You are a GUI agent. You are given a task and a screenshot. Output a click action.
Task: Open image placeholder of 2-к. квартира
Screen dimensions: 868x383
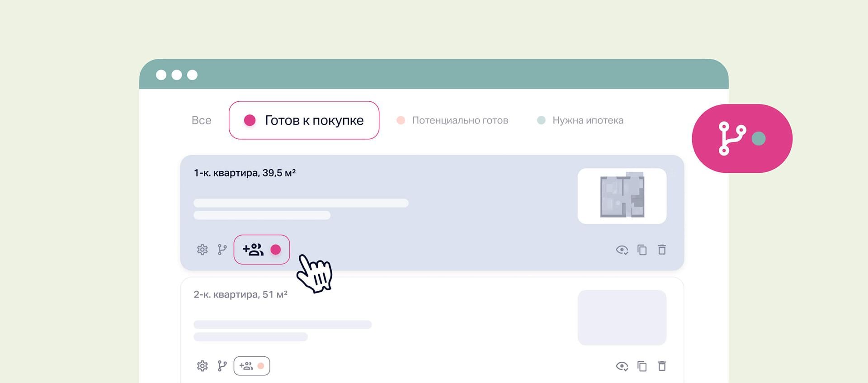point(622,318)
